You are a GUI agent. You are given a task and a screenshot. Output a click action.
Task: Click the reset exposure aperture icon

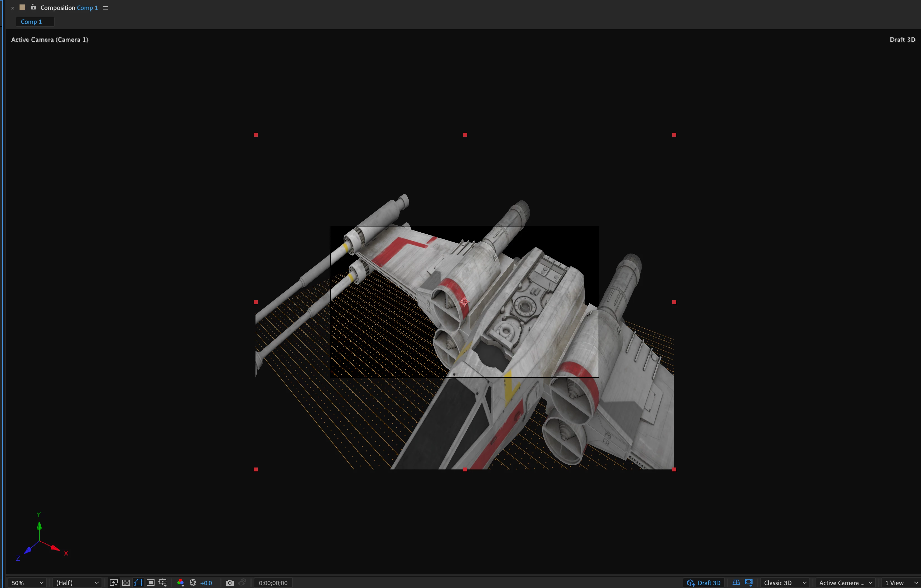tap(193, 582)
